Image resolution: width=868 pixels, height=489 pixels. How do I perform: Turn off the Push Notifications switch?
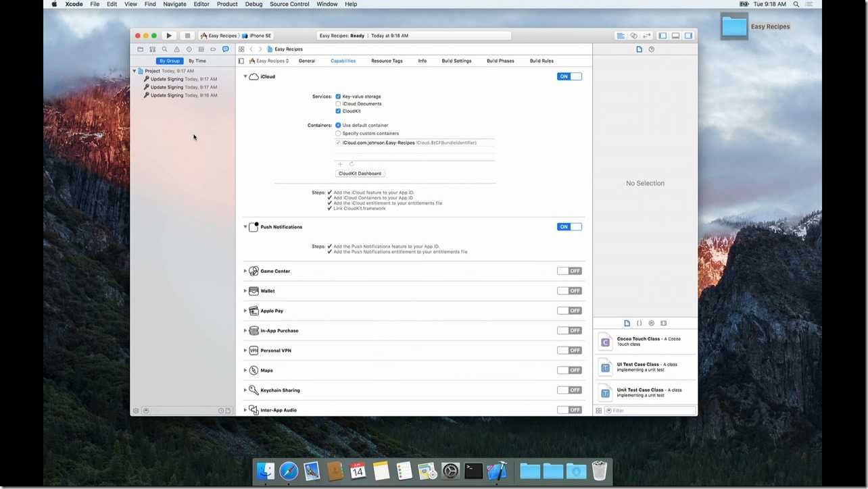[569, 227]
